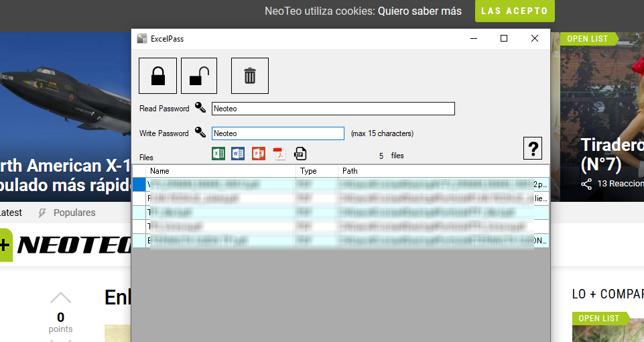Click the green plus button beside NEOTEO logo
The height and width of the screenshot is (342, 644).
[5, 245]
